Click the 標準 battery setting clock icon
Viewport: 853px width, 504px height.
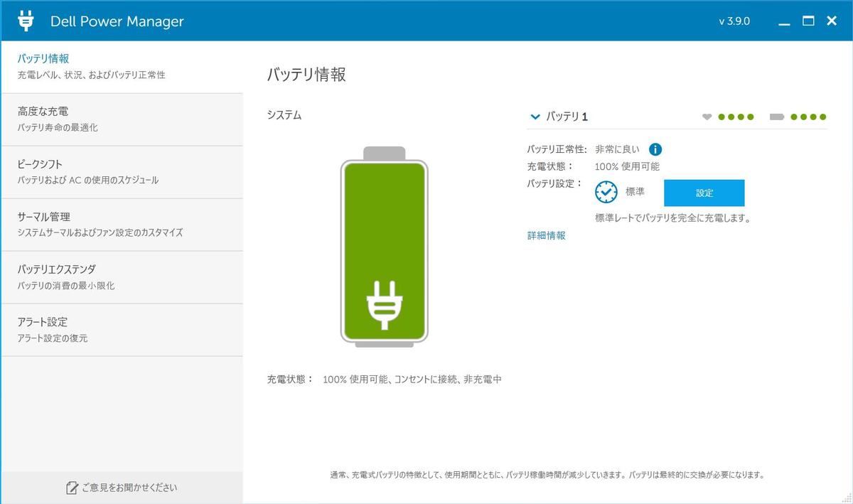click(x=606, y=192)
